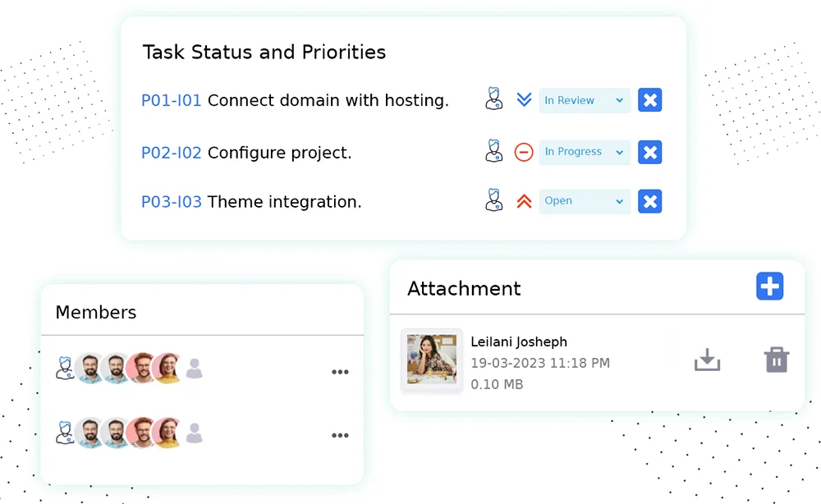The height and width of the screenshot is (504, 821).
Task: Click the low priority double-down arrow icon
Action: (524, 100)
